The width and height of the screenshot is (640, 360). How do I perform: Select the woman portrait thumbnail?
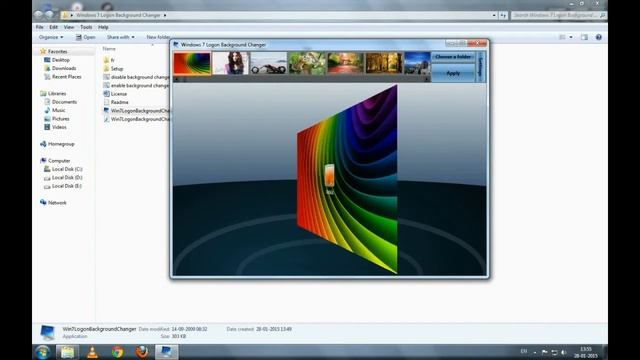tap(230, 63)
